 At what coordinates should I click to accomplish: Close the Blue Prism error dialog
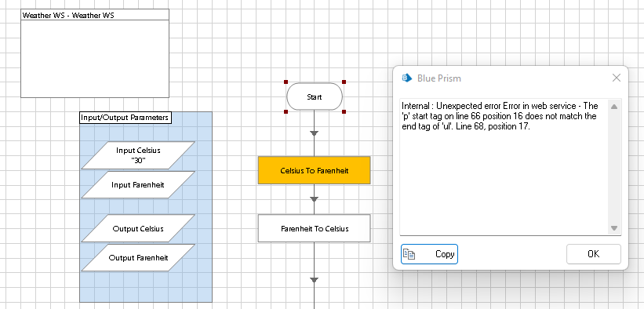pos(616,78)
